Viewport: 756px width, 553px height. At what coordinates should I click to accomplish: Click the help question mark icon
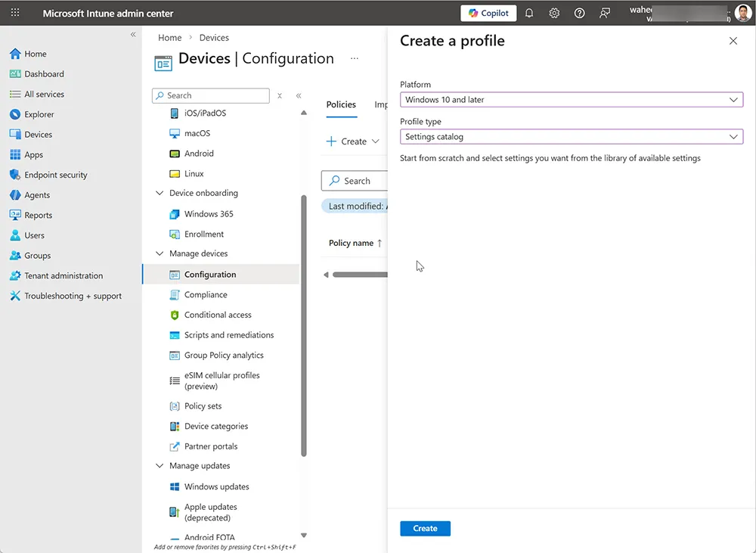(x=579, y=13)
